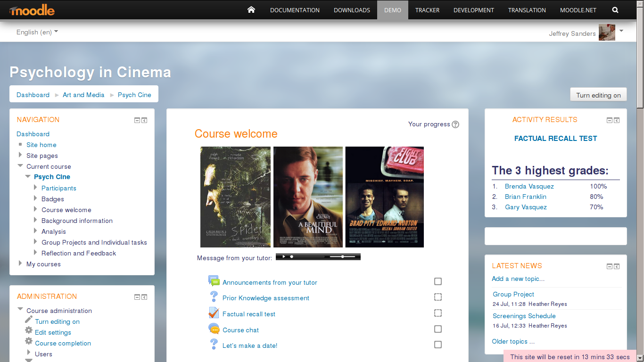
Task: Select the Demo menu item
Action: [x=393, y=10]
